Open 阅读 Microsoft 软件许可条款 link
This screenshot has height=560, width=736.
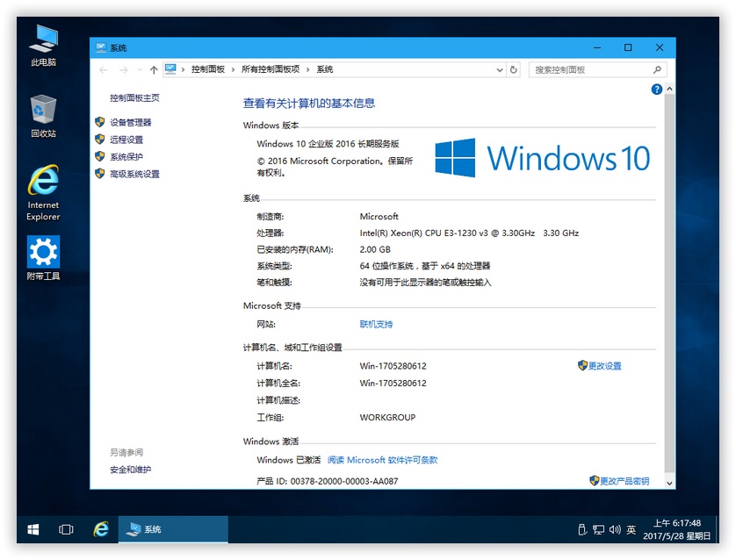coord(382,460)
